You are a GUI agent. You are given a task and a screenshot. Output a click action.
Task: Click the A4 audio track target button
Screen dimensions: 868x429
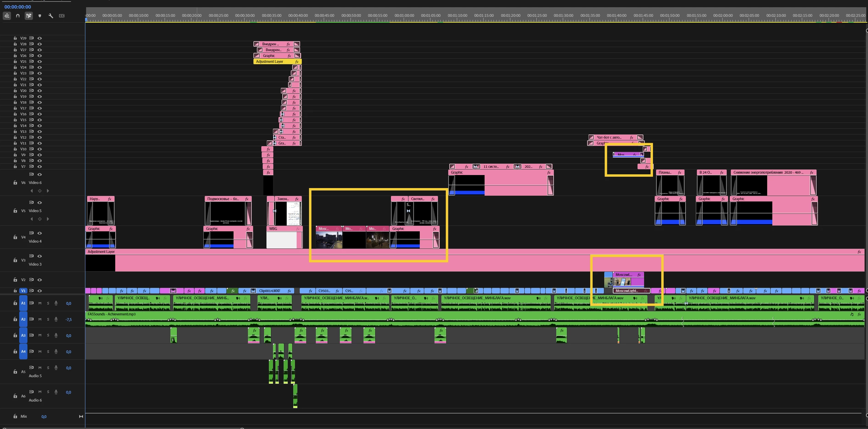coord(23,352)
